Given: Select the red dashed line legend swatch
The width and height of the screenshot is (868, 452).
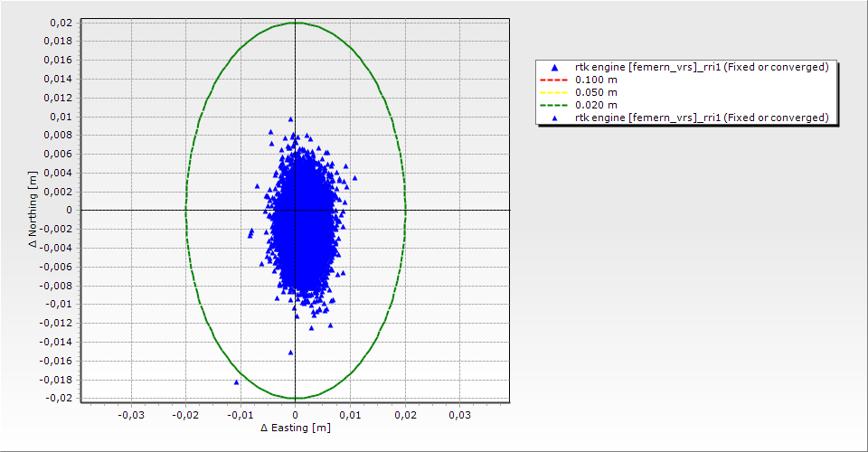Looking at the screenshot, I should pyautogui.click(x=554, y=80).
